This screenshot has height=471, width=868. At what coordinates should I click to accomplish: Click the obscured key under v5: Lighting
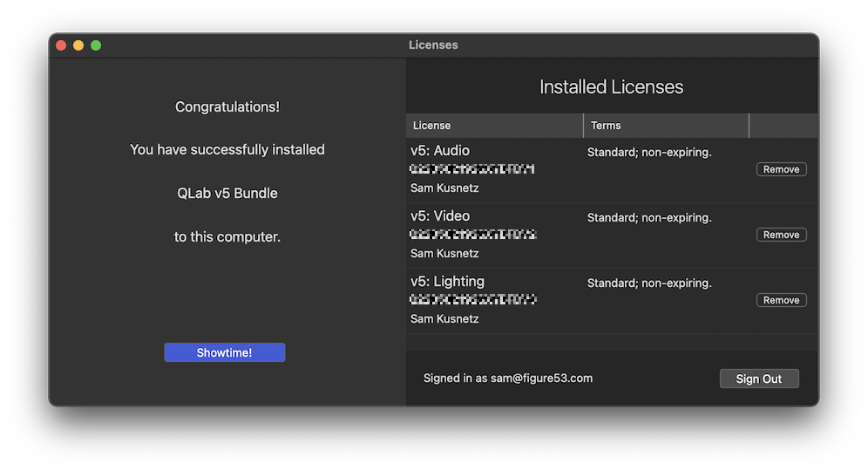point(473,300)
